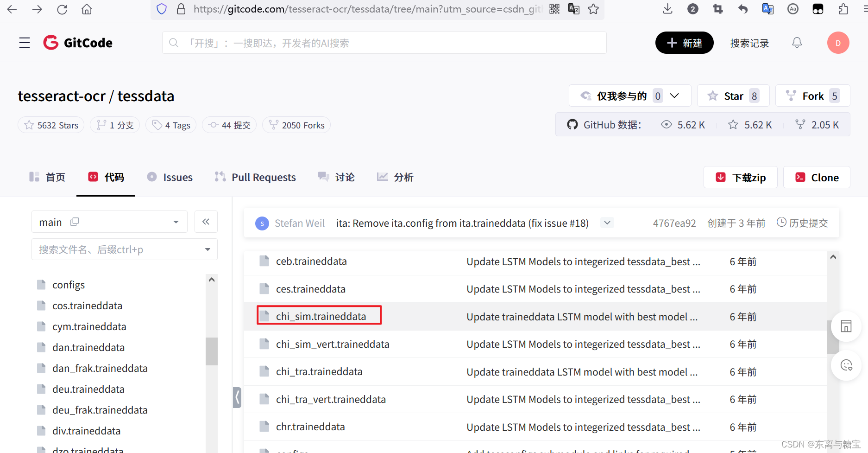868x453 pixels.
Task: Click the floating calculator widget icon
Action: [x=846, y=326]
